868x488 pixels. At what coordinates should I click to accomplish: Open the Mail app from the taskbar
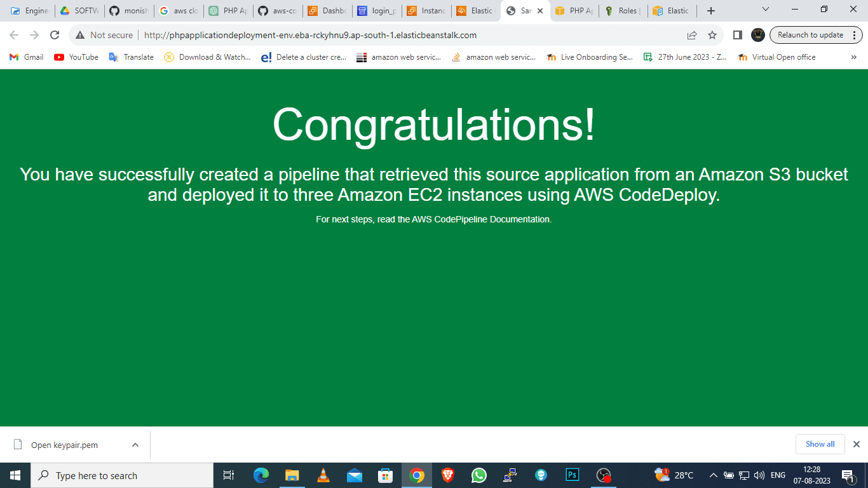point(354,475)
